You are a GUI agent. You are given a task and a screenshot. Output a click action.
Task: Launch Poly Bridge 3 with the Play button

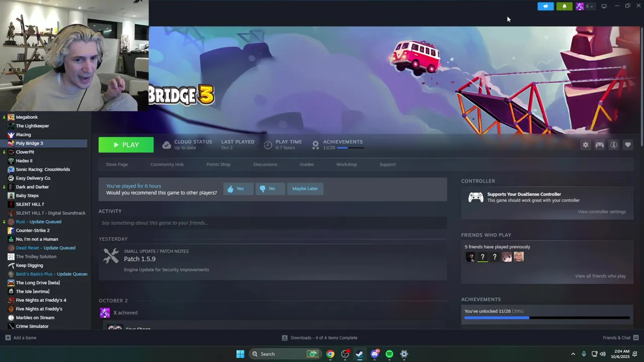pos(126,145)
